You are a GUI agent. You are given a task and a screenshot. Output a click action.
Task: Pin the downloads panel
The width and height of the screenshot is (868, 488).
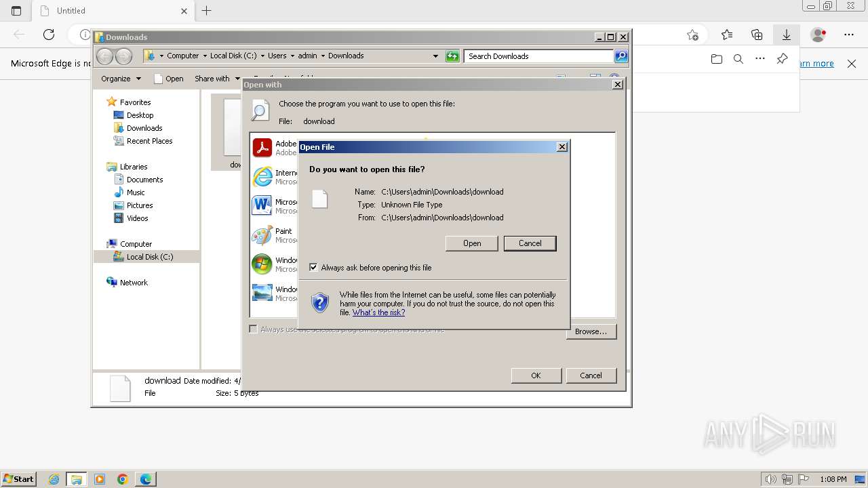782,59
